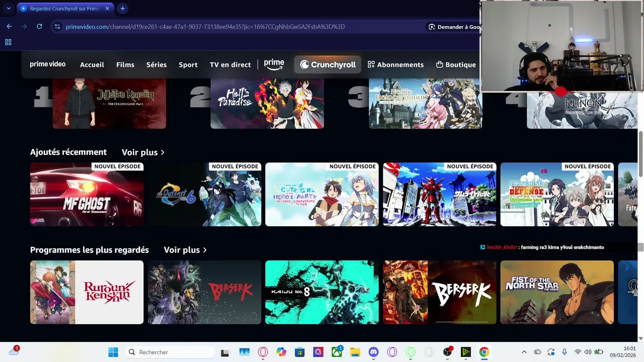Close the Regardez Crunchyroll tab

(x=107, y=9)
